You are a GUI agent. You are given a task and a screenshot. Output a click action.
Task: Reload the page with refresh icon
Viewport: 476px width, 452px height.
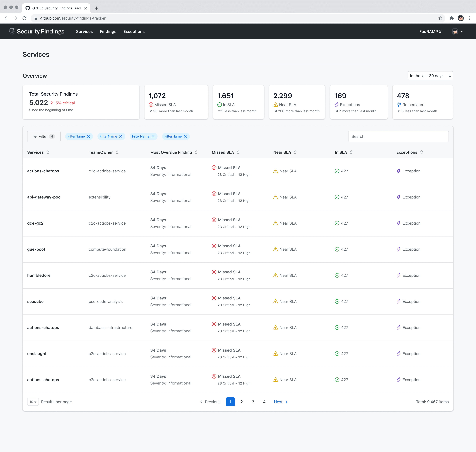click(x=24, y=18)
